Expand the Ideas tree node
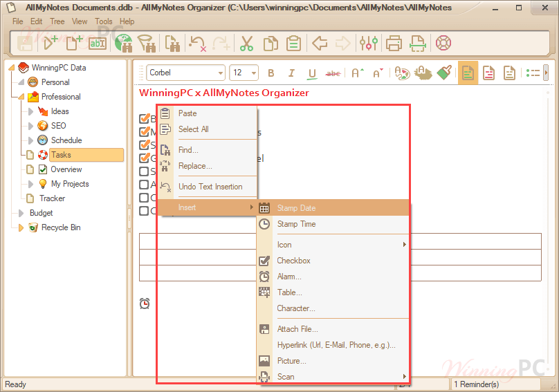The image size is (559, 392). pos(30,111)
